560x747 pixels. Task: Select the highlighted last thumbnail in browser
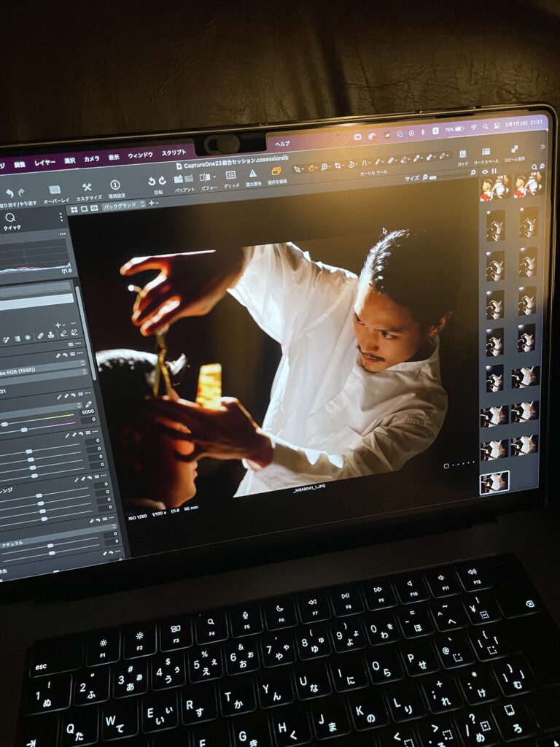494,481
